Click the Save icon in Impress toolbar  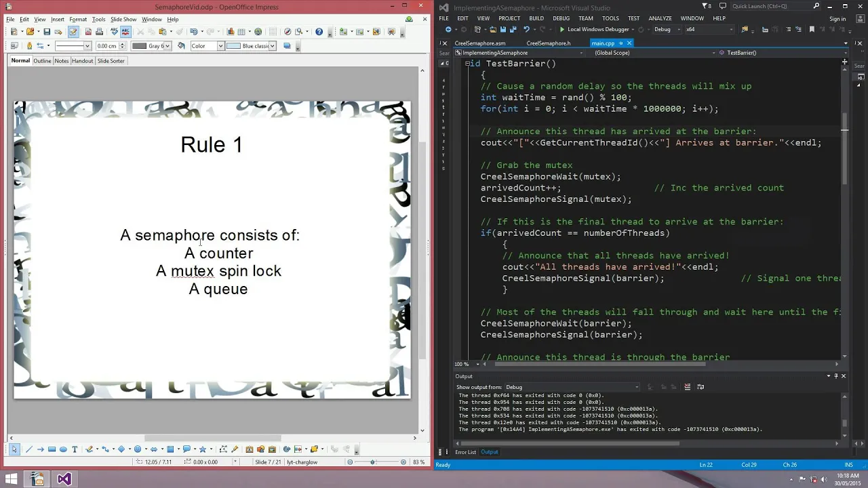click(x=47, y=31)
